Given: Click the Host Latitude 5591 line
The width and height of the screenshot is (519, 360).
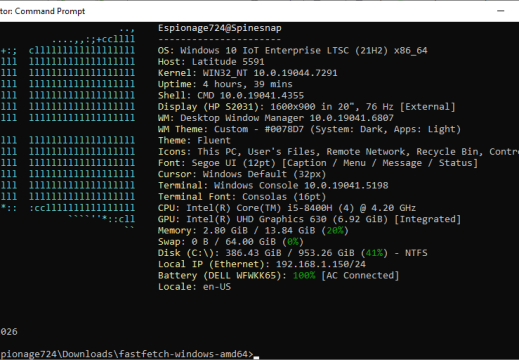Looking at the screenshot, I should (x=211, y=62).
